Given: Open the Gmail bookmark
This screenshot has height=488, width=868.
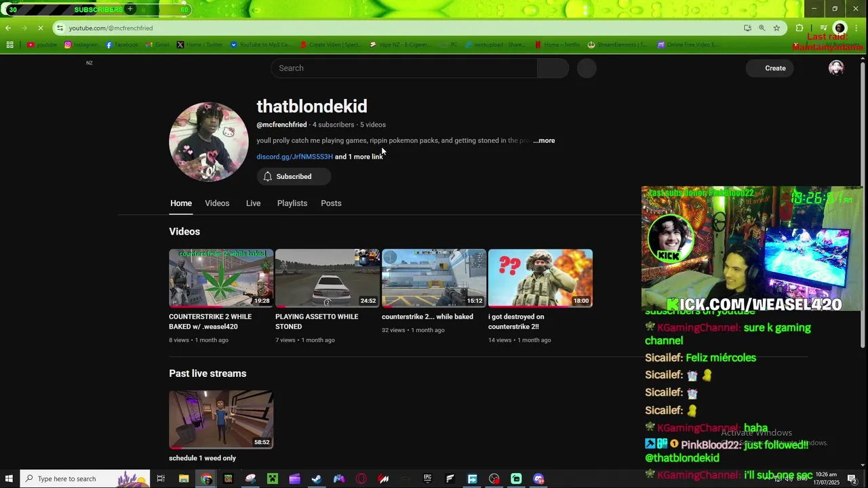Looking at the screenshot, I should [x=158, y=45].
